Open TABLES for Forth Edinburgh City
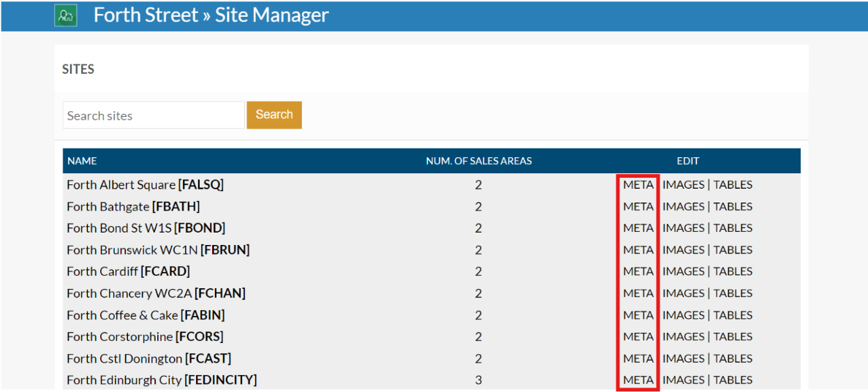The width and height of the screenshot is (868, 392). point(733,380)
